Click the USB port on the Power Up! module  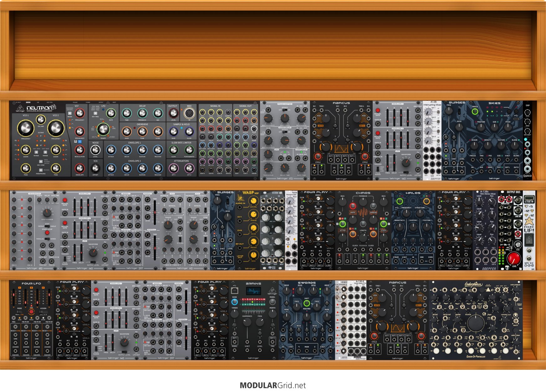click(529, 198)
